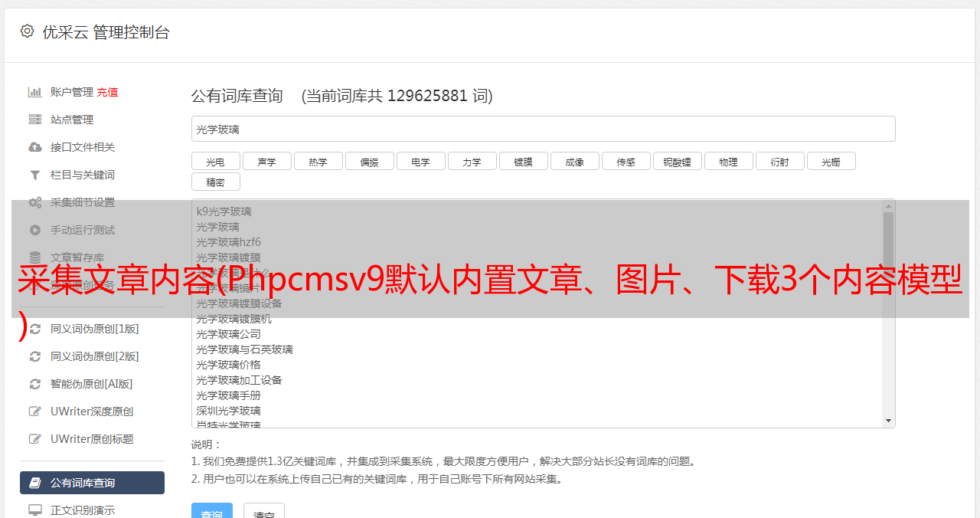Click the red 充值 link

[x=107, y=92]
